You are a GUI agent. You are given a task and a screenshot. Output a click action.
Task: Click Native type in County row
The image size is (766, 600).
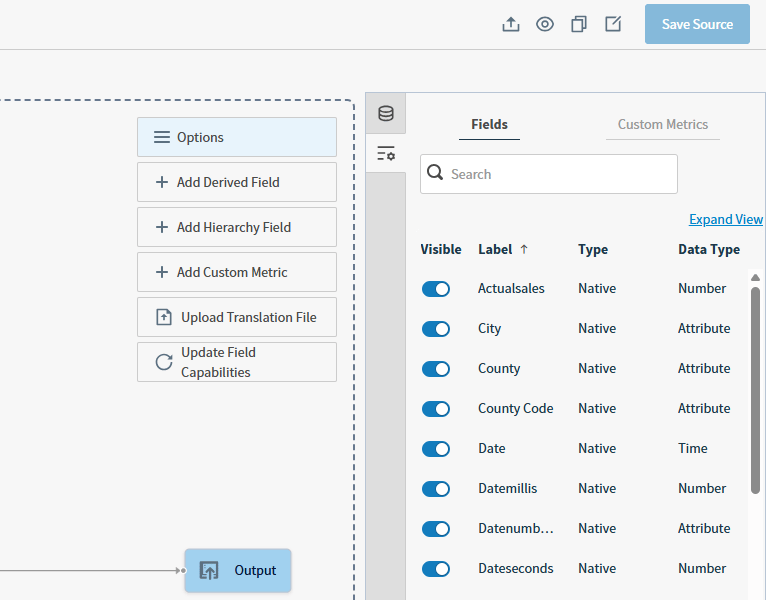click(x=597, y=368)
